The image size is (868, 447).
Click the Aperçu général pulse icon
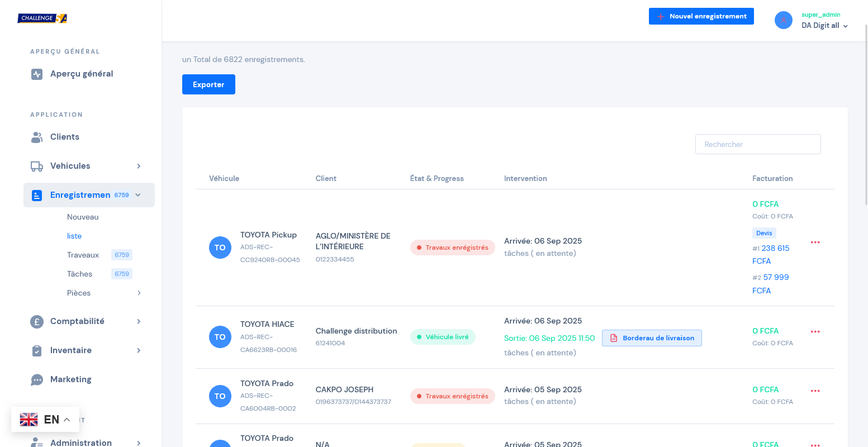click(x=37, y=74)
